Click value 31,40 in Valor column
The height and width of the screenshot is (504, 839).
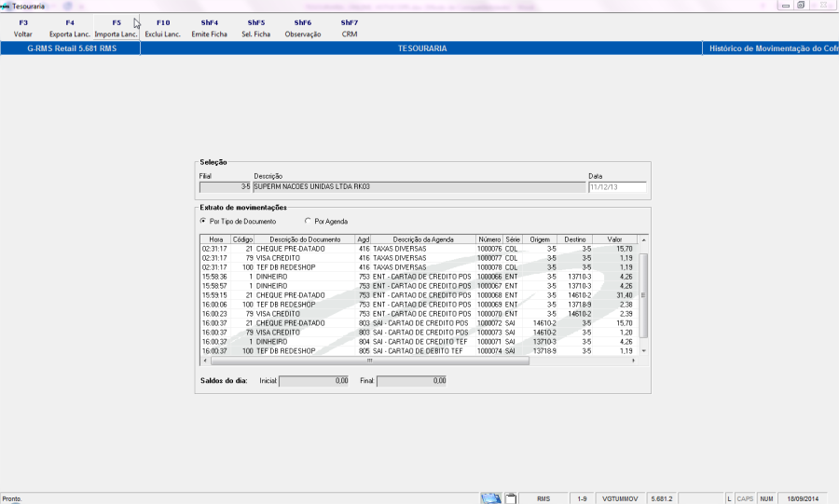(625, 295)
